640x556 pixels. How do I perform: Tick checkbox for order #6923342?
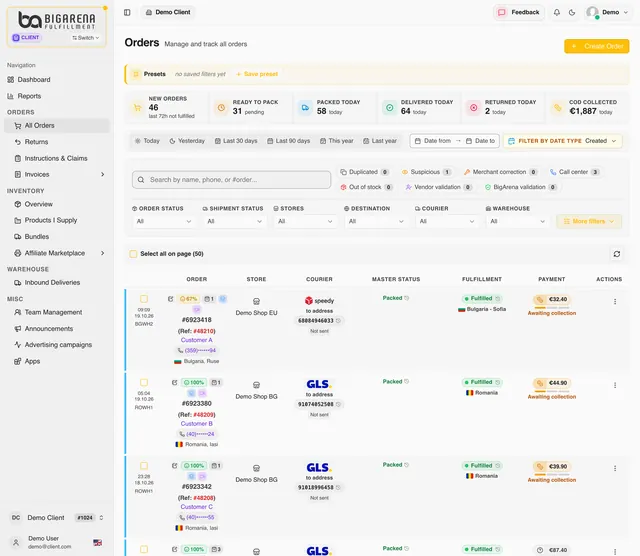pos(144,466)
